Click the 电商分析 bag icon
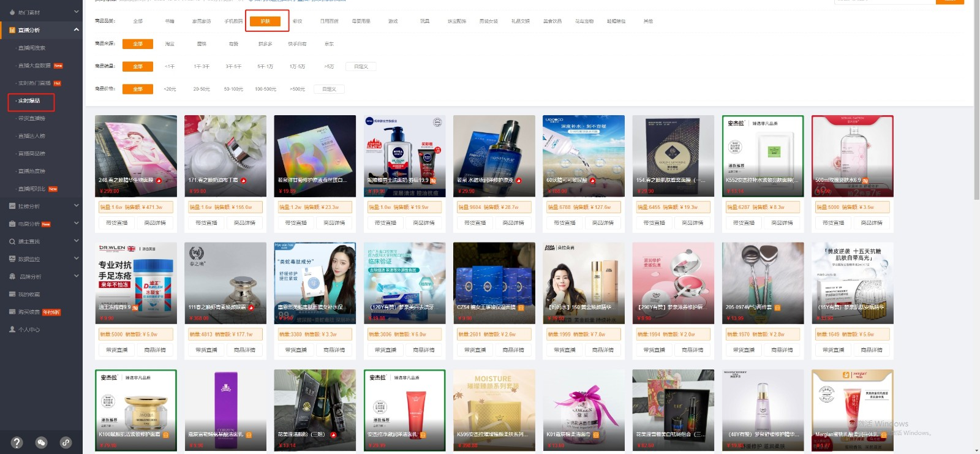This screenshot has height=454, width=980. 12,224
